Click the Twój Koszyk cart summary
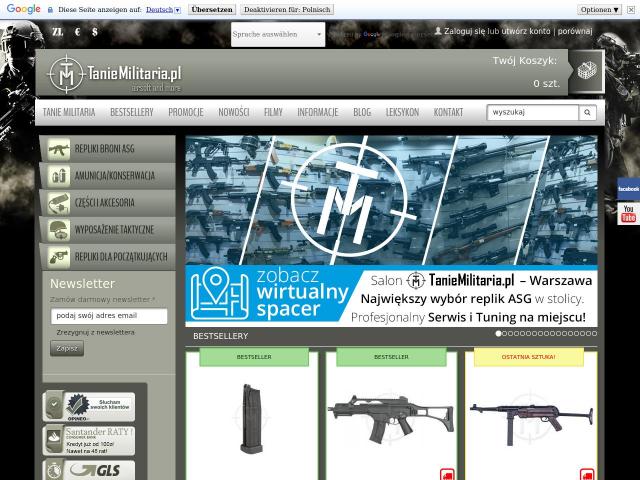Image resolution: width=640 pixels, height=480 pixels. (x=525, y=72)
